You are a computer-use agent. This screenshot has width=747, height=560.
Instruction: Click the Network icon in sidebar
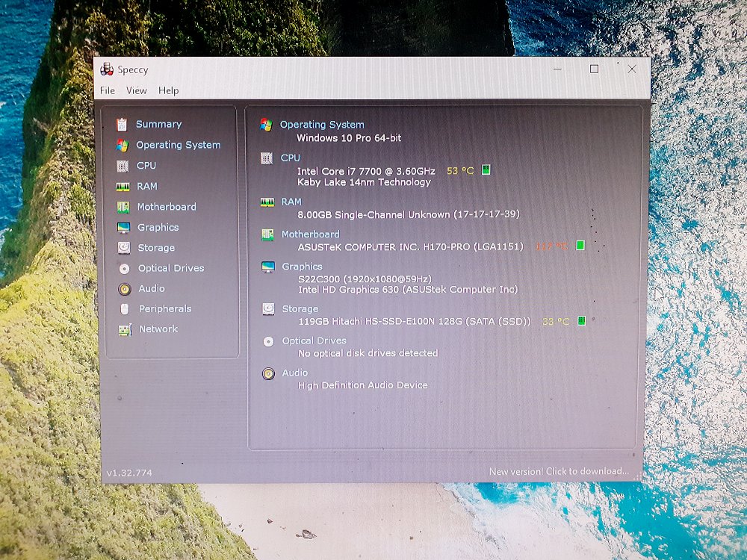(124, 329)
